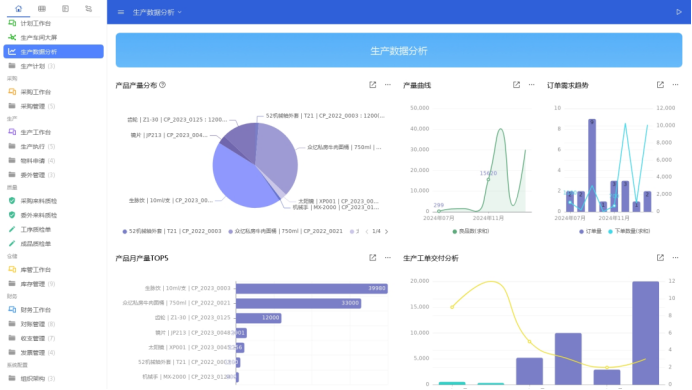Click the help icon beside 产品产量分布

pos(162,85)
